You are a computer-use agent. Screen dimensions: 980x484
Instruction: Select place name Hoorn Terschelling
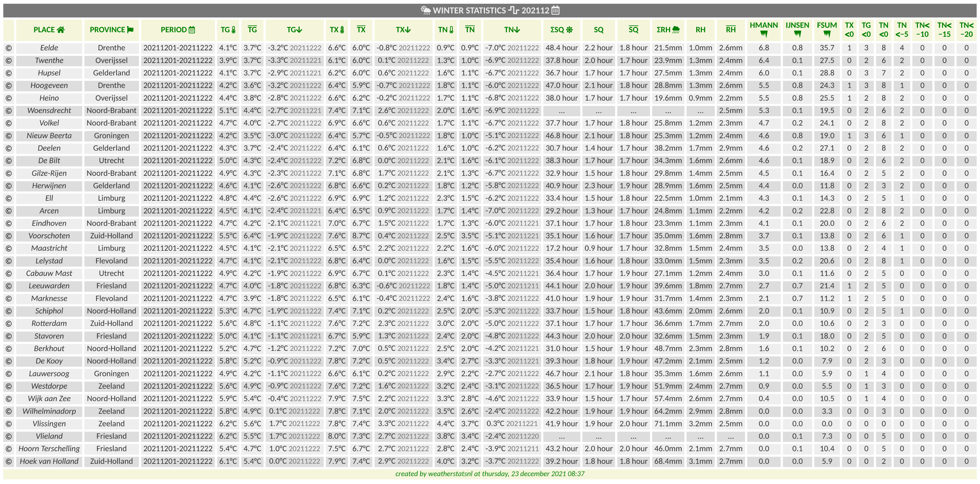[x=49, y=449]
